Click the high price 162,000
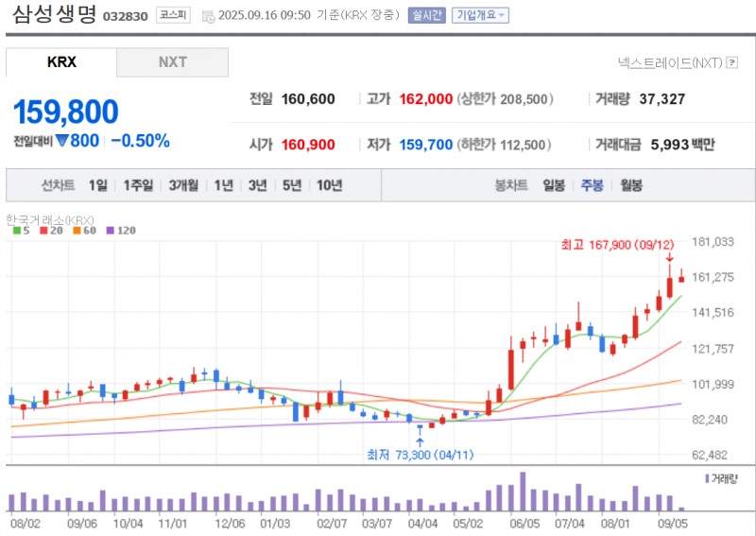Viewport: 756px width, 536px height. click(x=426, y=99)
